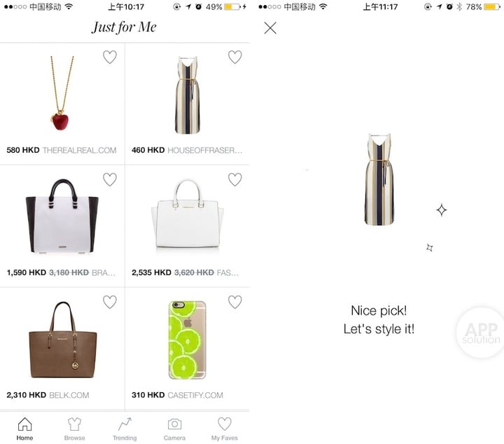The image size is (504, 444).
Task: Open THEREALREAL.COM store link
Action: point(79,150)
